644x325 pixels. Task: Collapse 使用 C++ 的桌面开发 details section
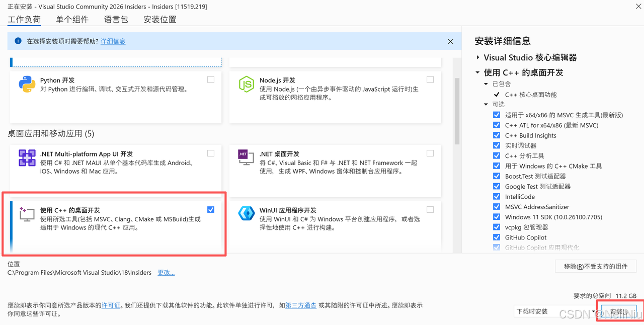[478, 72]
